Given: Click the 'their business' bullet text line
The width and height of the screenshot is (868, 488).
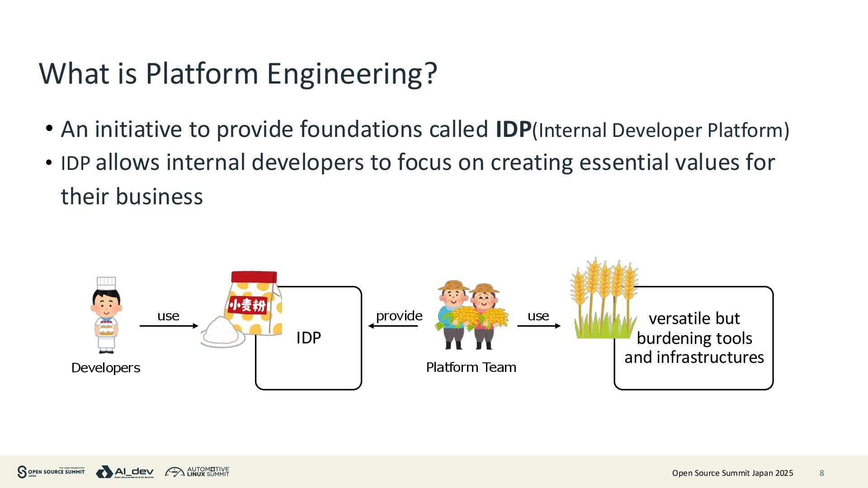Looking at the screenshot, I should tap(132, 197).
